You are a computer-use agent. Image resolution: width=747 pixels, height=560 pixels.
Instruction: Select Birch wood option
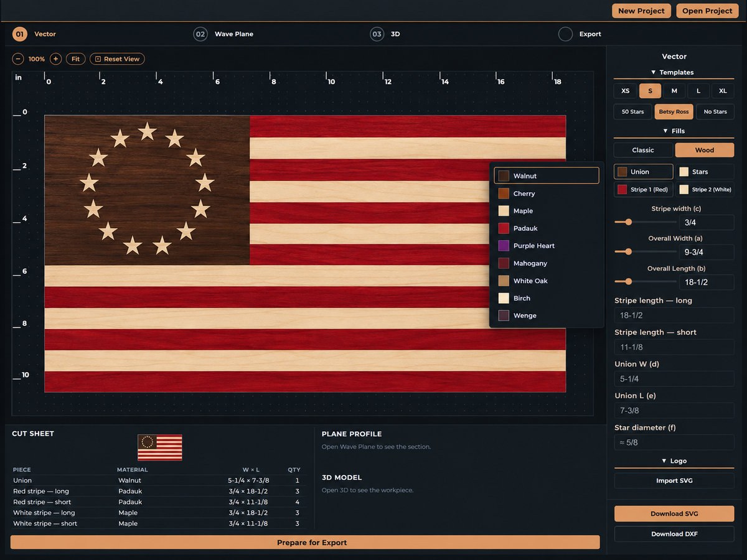(547, 298)
